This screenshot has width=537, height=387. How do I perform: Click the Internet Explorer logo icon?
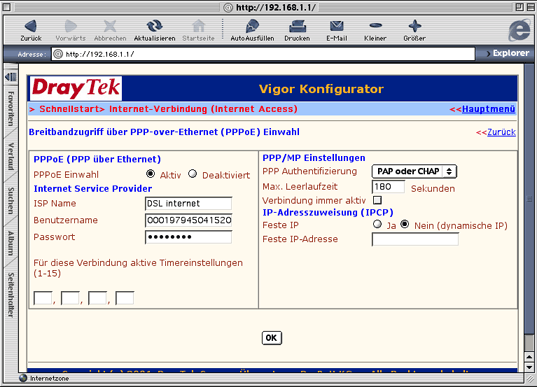pyautogui.click(x=519, y=30)
